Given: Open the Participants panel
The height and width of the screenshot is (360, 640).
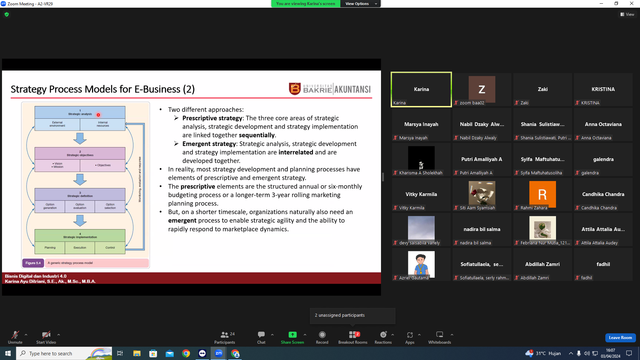Looking at the screenshot, I should [x=224, y=337].
